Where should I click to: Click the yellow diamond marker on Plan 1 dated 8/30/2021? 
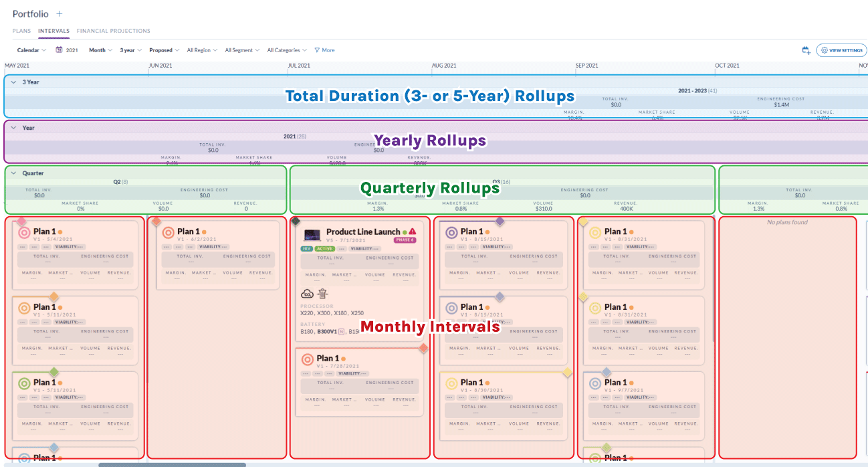point(567,372)
